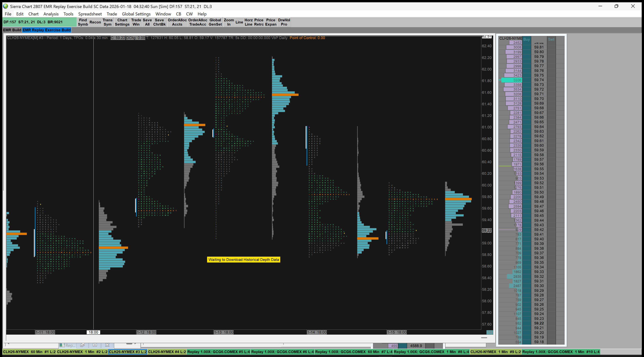Select the Price Retrc drawing tool
The width and height of the screenshot is (644, 357).
coord(259,22)
